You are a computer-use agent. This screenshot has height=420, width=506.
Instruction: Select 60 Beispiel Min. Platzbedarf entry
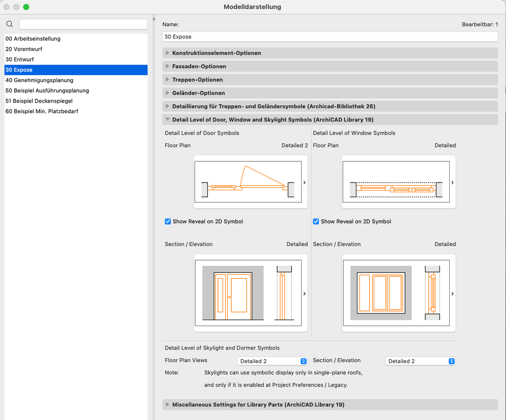[x=76, y=111]
